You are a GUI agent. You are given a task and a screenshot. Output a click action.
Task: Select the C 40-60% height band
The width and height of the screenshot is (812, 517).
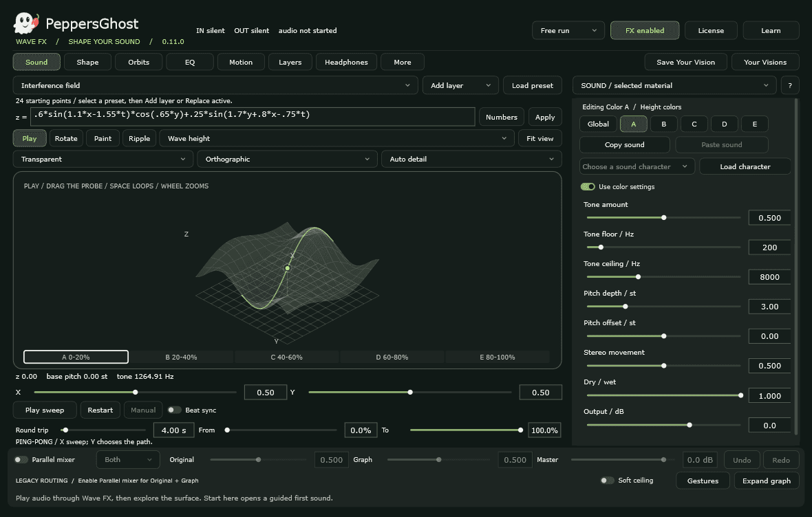tap(286, 357)
